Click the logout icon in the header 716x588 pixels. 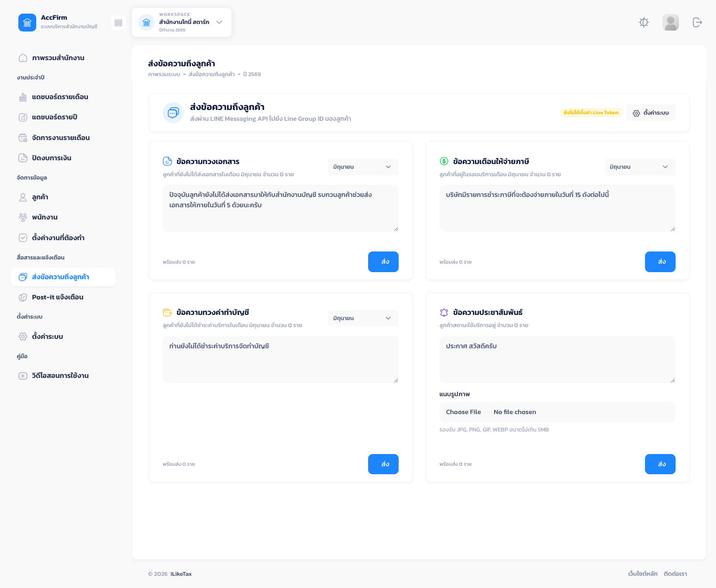(x=698, y=22)
